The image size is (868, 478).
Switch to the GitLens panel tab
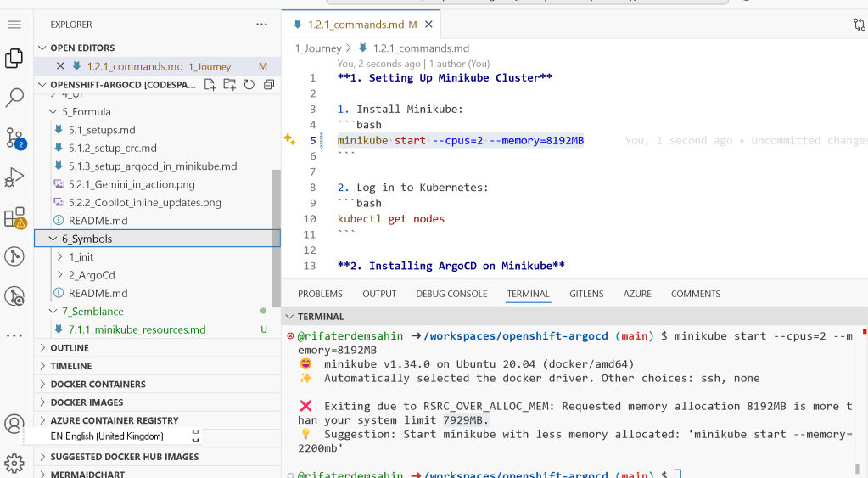(x=586, y=294)
